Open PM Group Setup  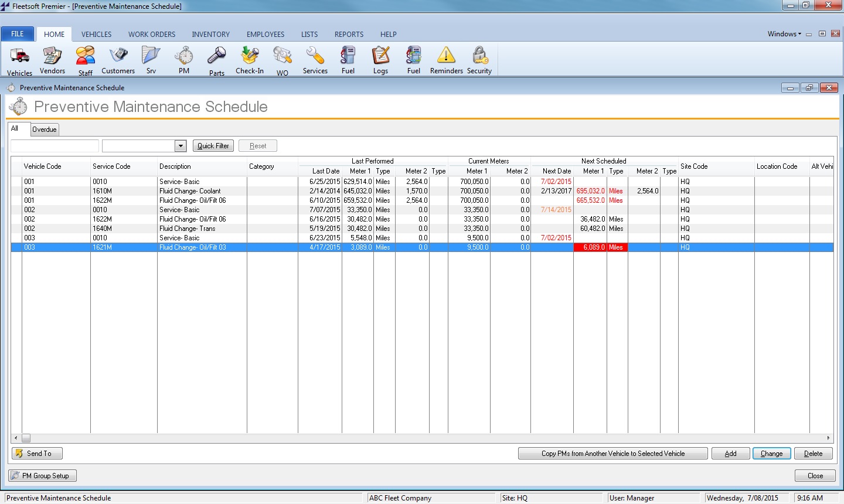43,476
